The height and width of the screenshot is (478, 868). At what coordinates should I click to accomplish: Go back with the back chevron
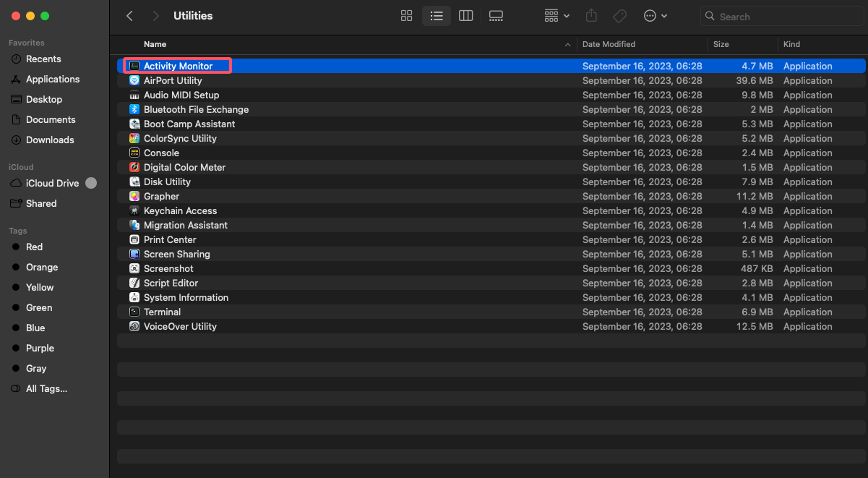[x=130, y=16]
